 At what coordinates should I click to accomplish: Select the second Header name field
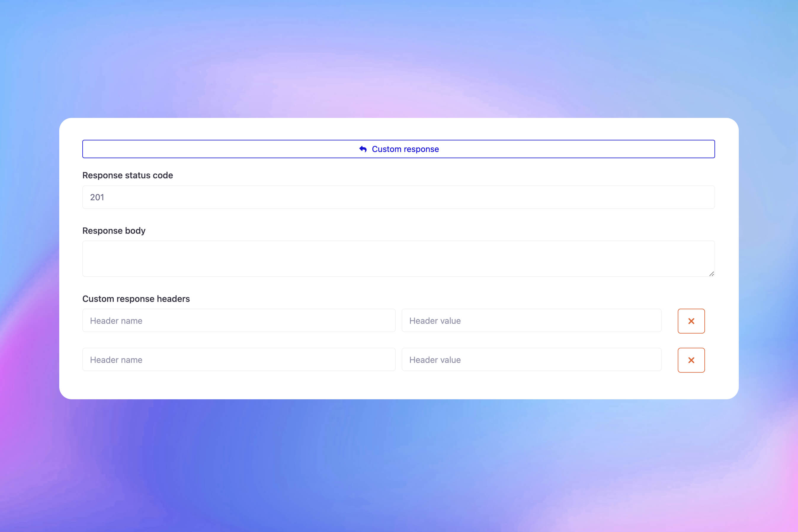(x=239, y=360)
